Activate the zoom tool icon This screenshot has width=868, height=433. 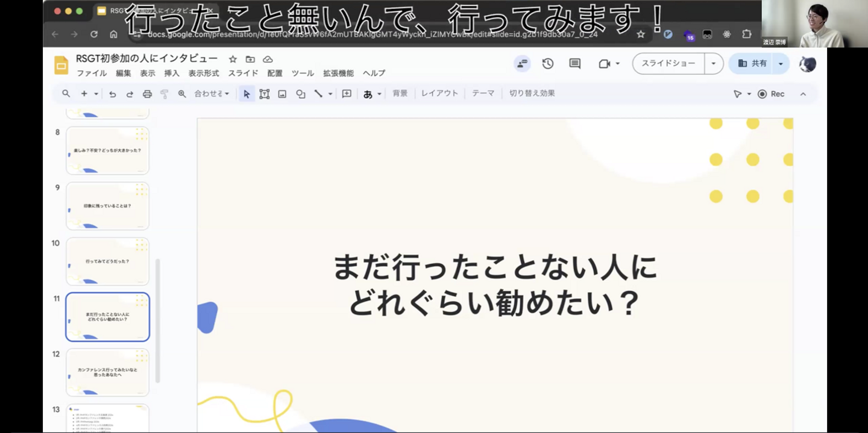[x=182, y=94]
